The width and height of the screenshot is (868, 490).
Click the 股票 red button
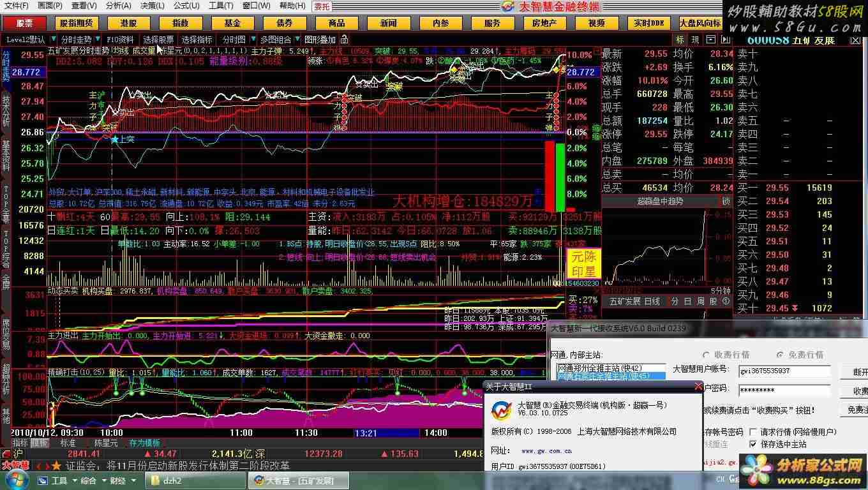(x=25, y=23)
